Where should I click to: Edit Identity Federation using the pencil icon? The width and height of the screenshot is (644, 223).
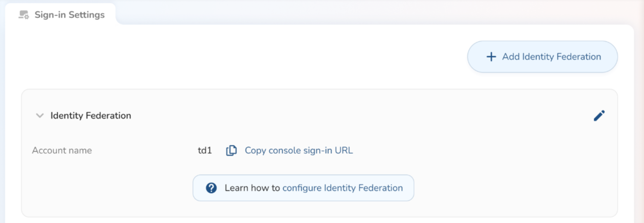(x=599, y=116)
